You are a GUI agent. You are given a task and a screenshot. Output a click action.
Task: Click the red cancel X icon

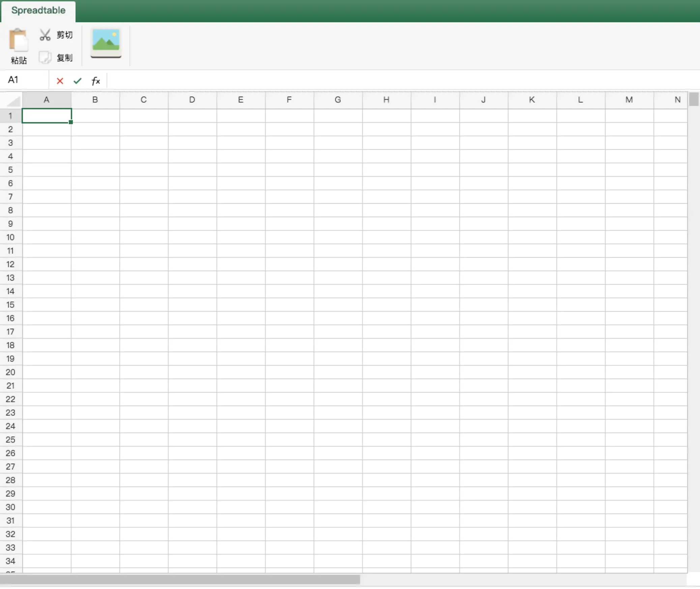tap(60, 81)
